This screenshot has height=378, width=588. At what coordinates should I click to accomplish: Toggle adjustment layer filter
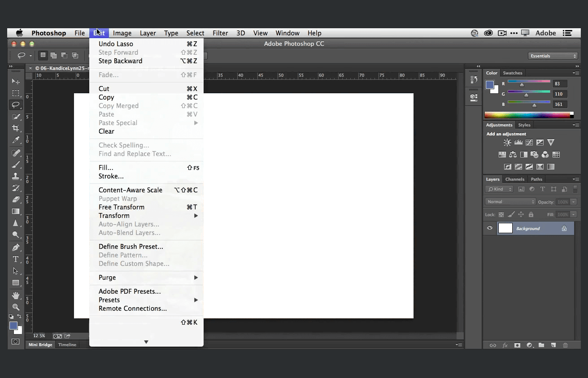(532, 189)
